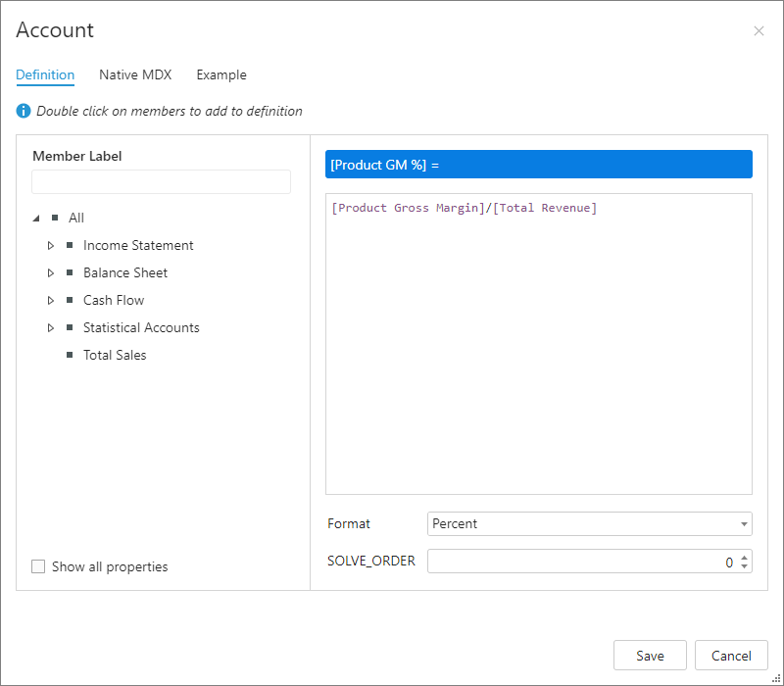Expand the Balance Sheet node
784x686 pixels.
click(51, 273)
